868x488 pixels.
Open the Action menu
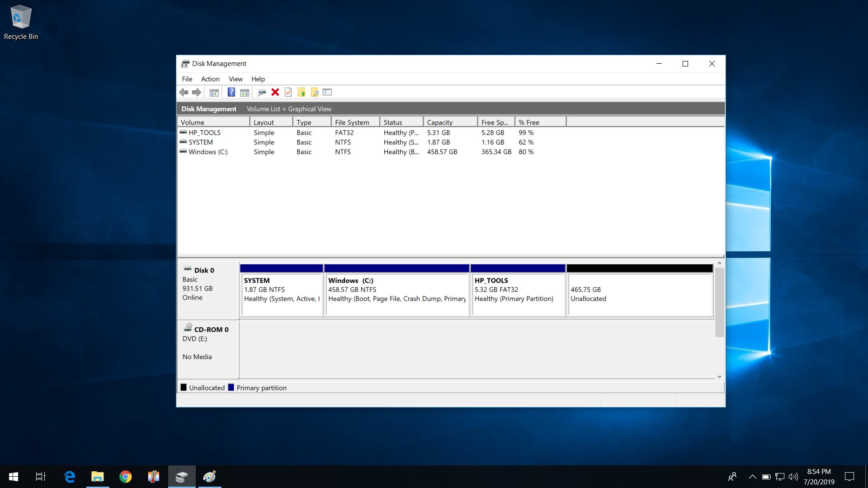(x=210, y=79)
